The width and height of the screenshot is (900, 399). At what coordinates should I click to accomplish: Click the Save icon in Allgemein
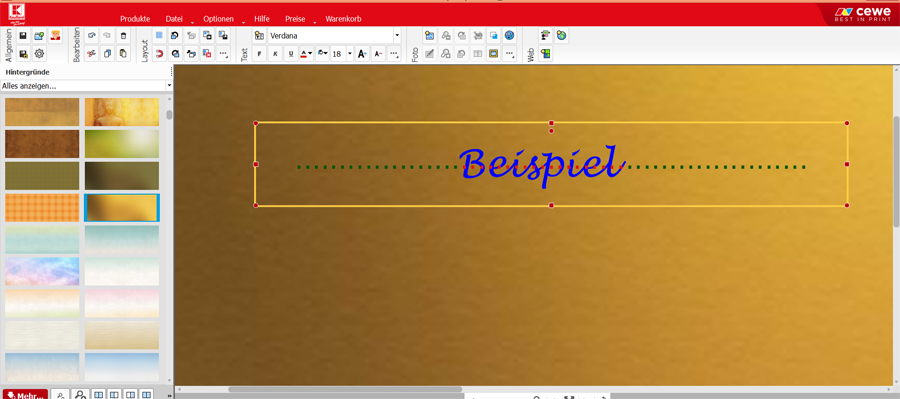tap(24, 36)
